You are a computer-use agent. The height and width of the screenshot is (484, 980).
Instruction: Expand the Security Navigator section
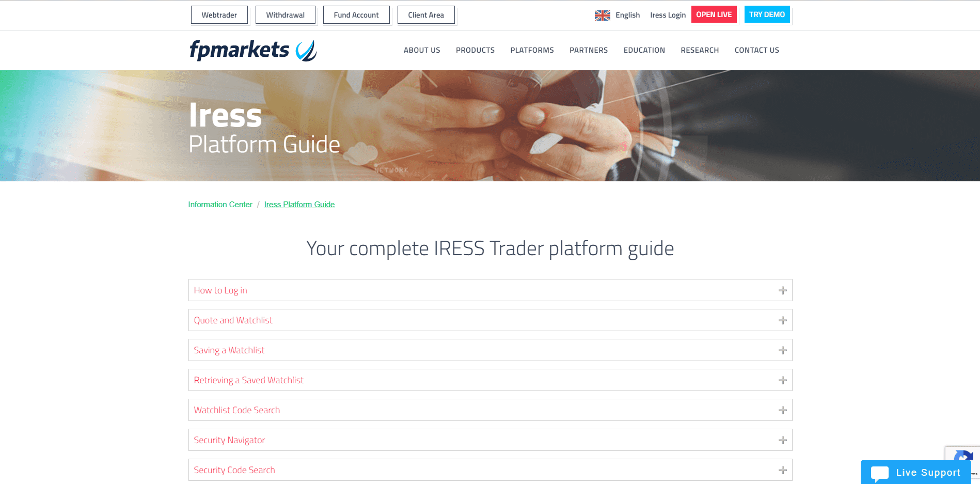click(x=490, y=440)
